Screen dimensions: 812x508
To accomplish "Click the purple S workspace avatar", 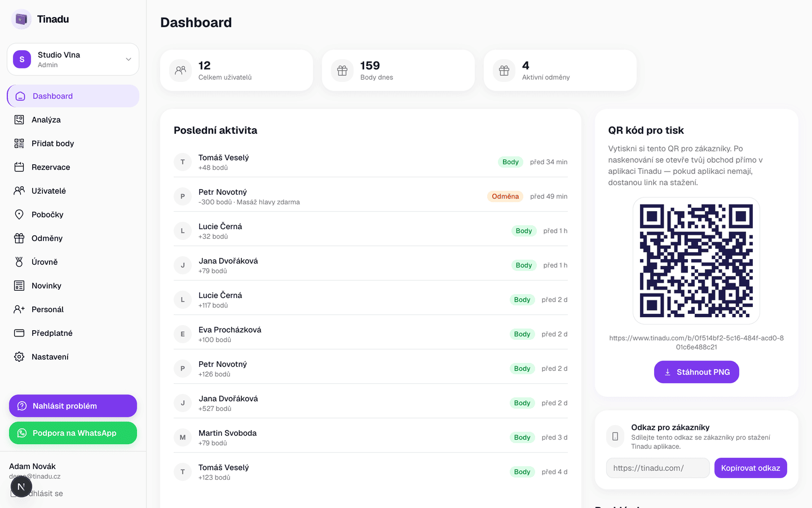I will pyautogui.click(x=22, y=59).
